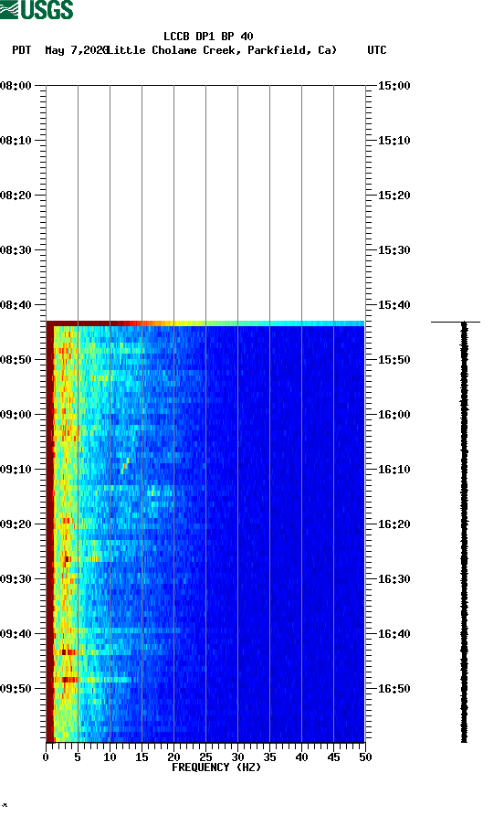
Task: Click the 'May 7,2020' date label
Action: pyautogui.click(x=76, y=50)
